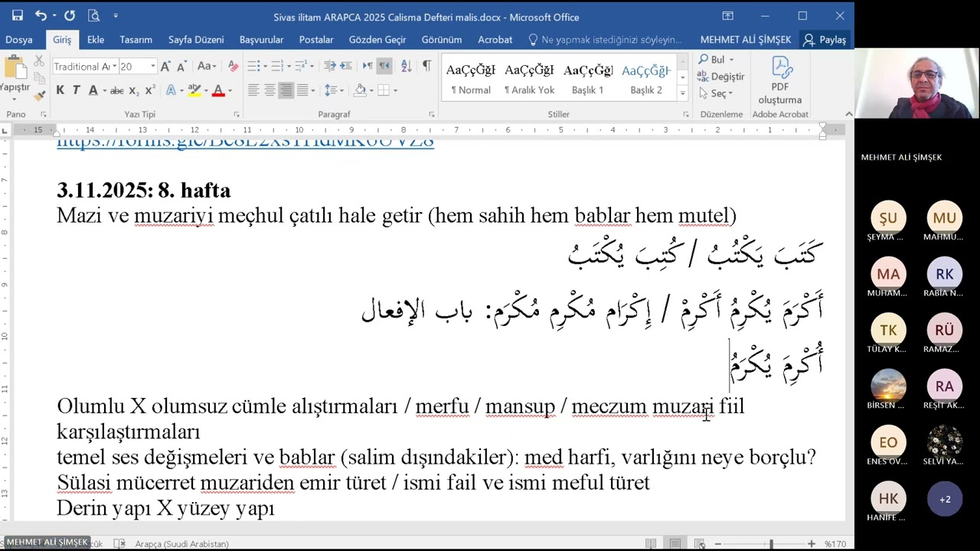Decrease paragraph indent
980x551 pixels.
tap(329, 67)
